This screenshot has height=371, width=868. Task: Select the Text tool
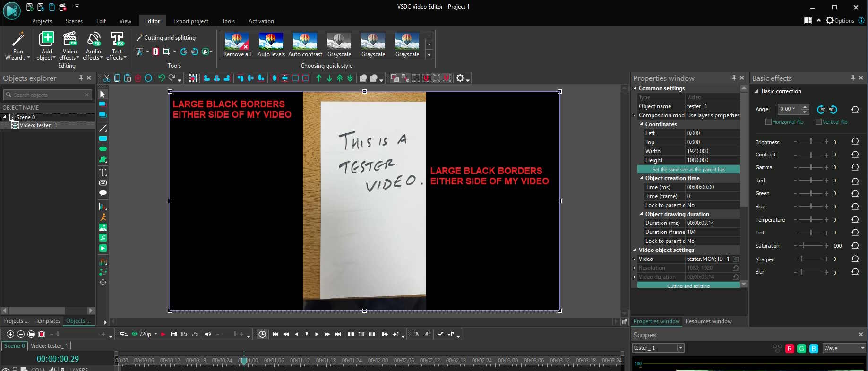pos(103,173)
